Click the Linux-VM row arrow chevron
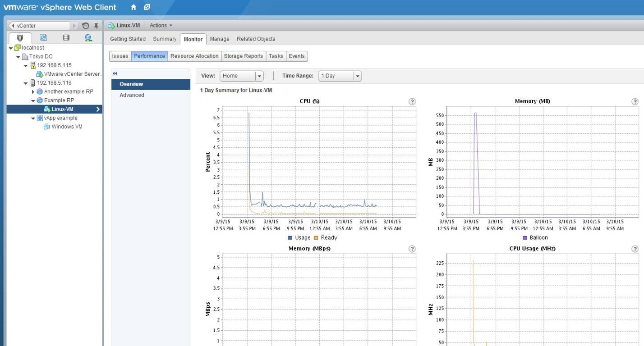Viewport: 644px width, 346px height. coord(98,109)
